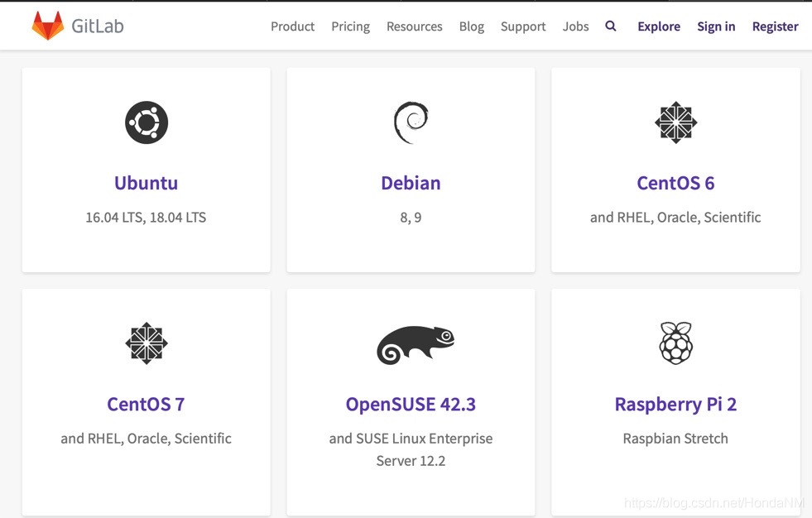Select the Ubuntu heading link
This screenshot has width=812, height=518.
pos(146,183)
